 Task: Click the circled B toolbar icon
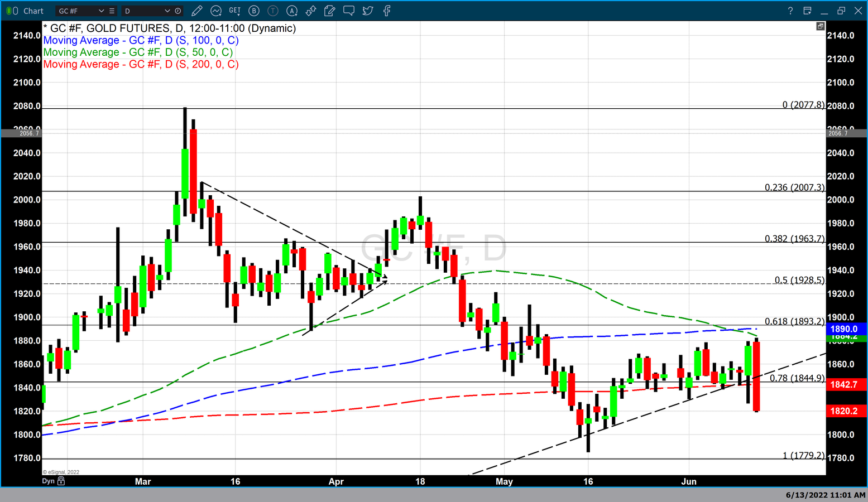254,11
